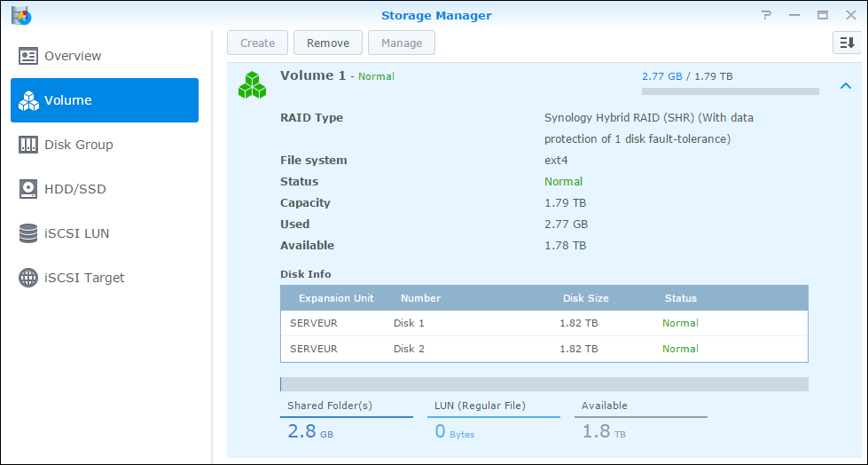Select the Disk 1 row in Disk Info

coord(543,323)
